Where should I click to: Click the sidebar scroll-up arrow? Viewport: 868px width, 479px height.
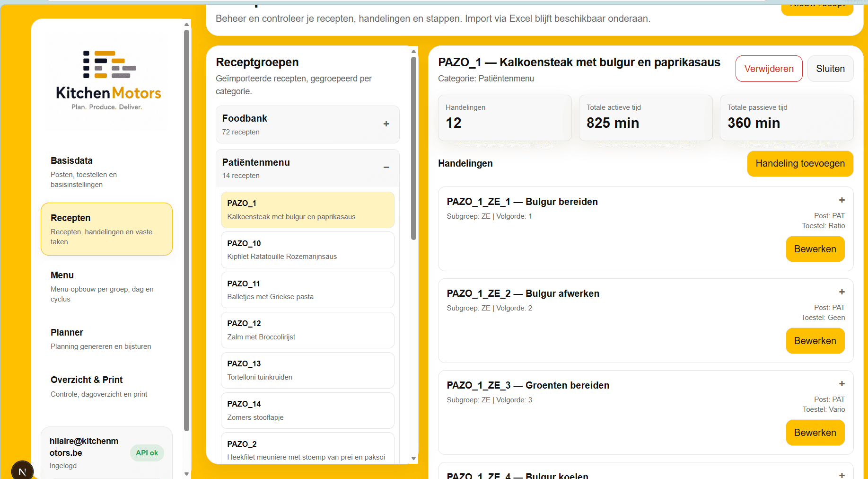186,24
